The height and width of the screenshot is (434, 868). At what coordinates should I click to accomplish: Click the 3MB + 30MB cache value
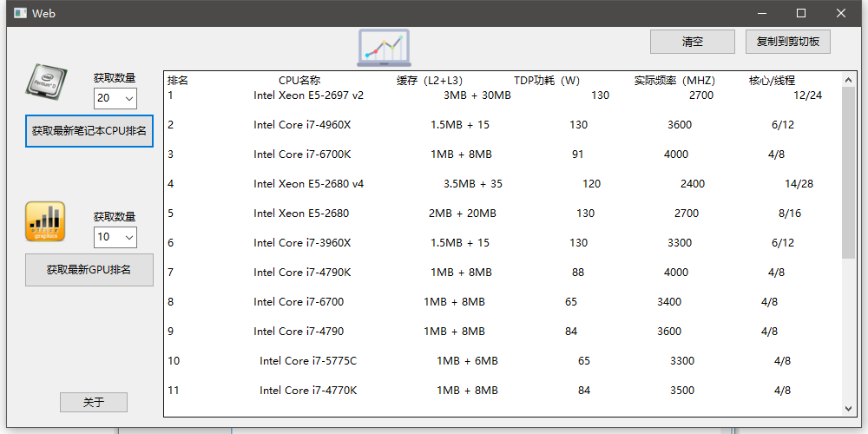(x=477, y=95)
